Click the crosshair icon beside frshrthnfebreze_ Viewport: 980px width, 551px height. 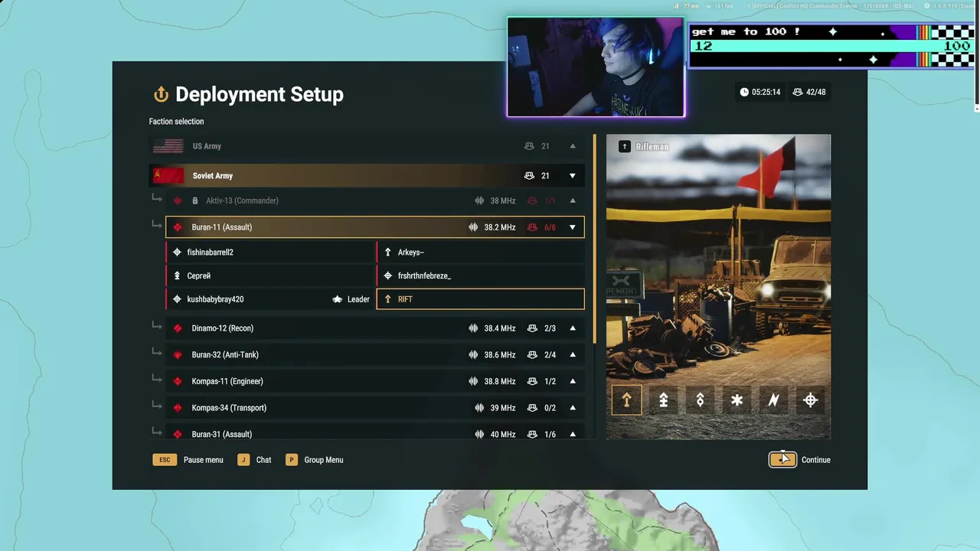(x=387, y=275)
